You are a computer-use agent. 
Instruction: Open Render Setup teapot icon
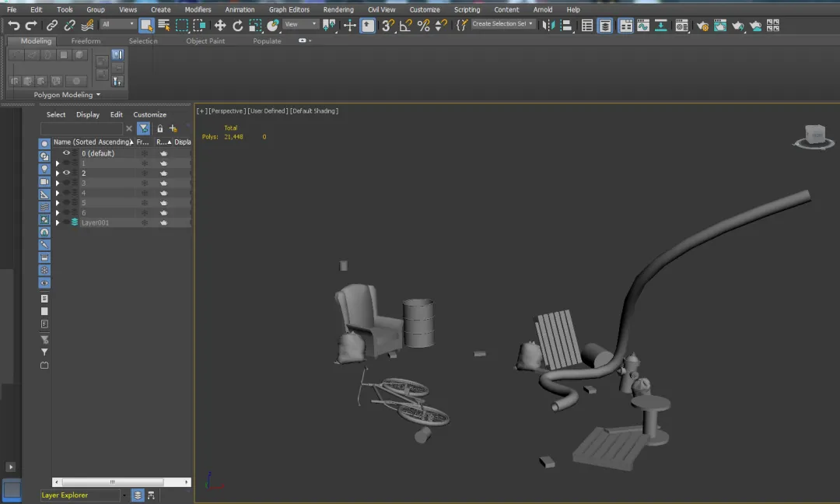(702, 26)
